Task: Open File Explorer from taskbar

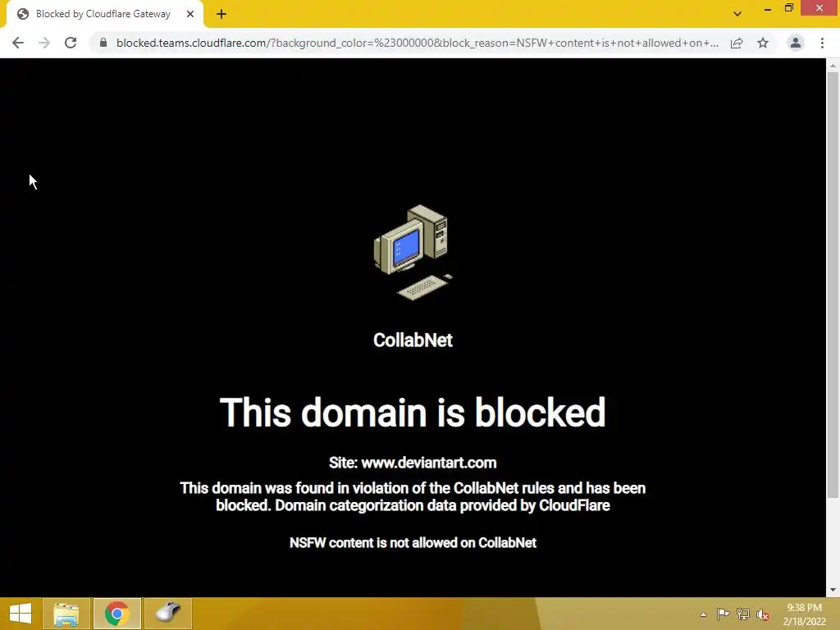Action: (66, 614)
